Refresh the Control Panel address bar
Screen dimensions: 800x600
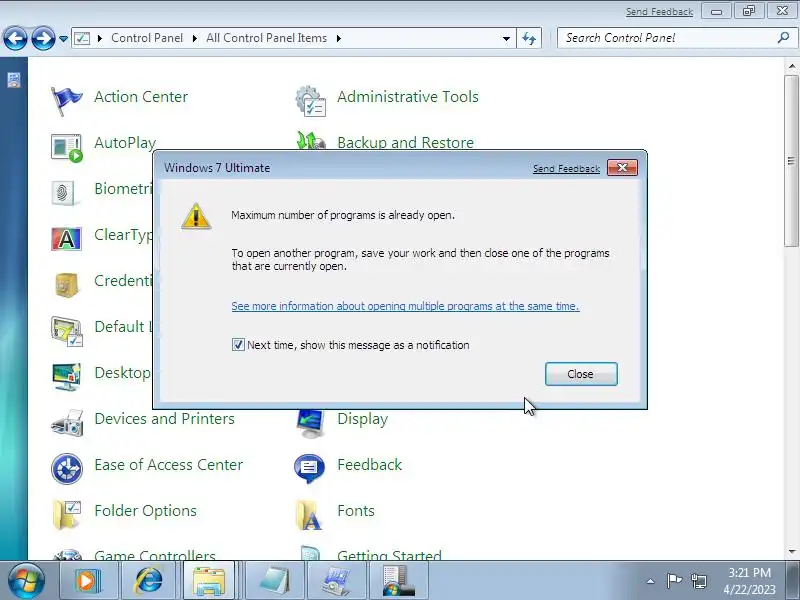(x=529, y=38)
